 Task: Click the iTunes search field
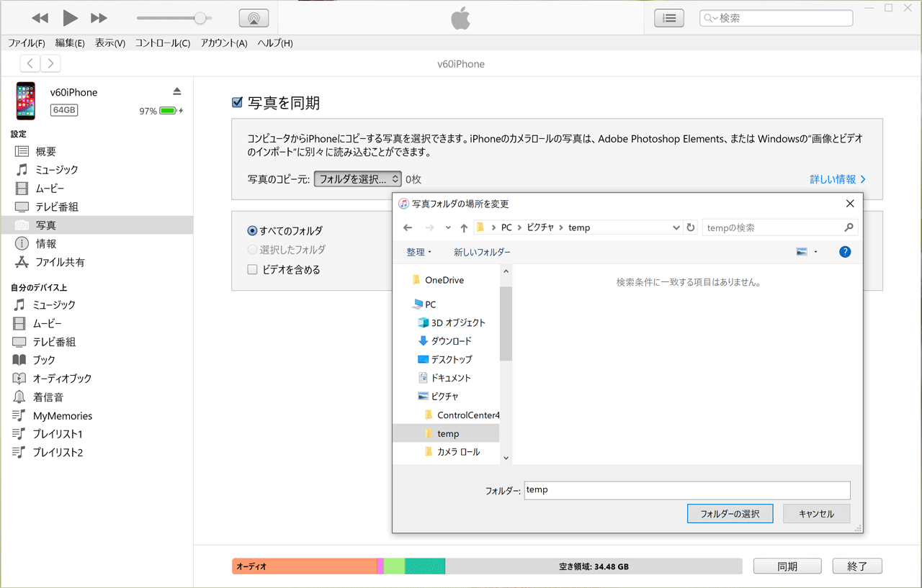(776, 18)
